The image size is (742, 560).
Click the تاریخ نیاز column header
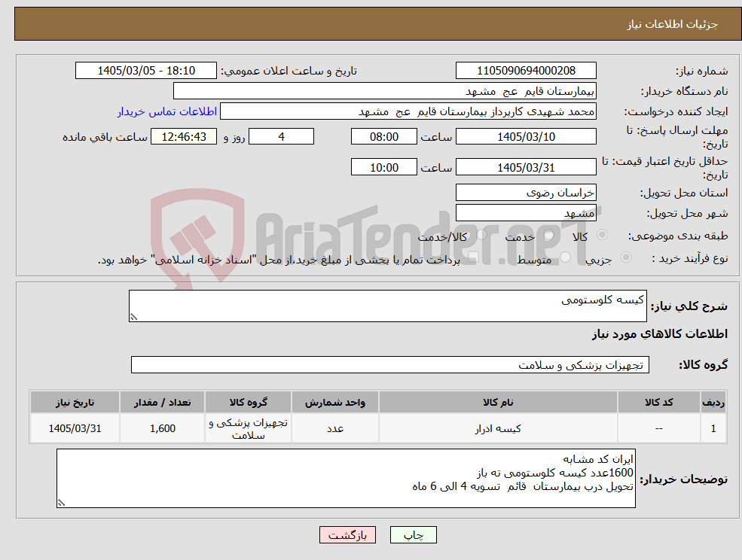[x=75, y=402]
